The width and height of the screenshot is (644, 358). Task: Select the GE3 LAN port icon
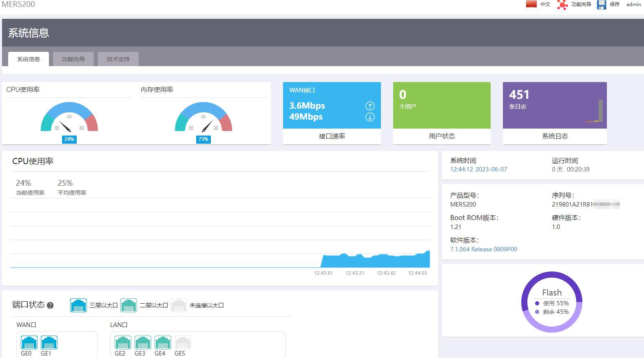[143, 342]
